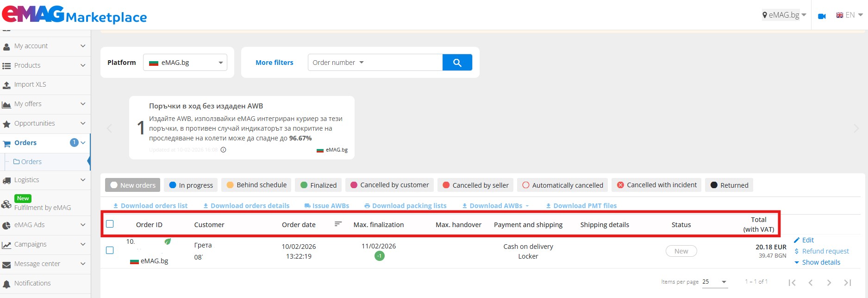Open the Items per page dropdown
Viewport: 868px width, 298px height.
tap(715, 282)
